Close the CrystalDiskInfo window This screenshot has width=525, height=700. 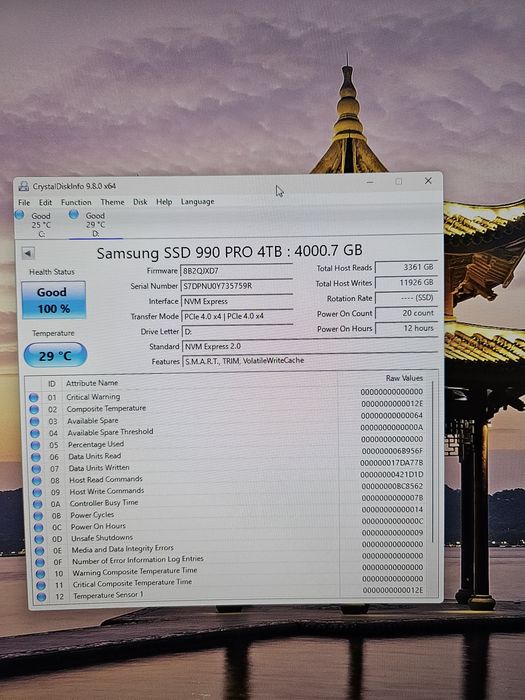click(428, 180)
